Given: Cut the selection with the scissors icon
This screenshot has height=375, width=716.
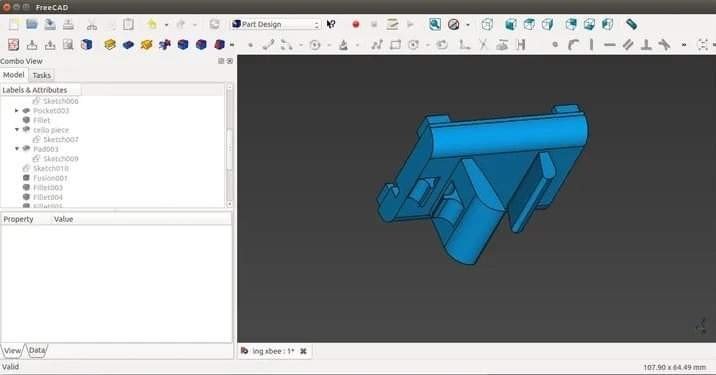Looking at the screenshot, I should point(92,24).
